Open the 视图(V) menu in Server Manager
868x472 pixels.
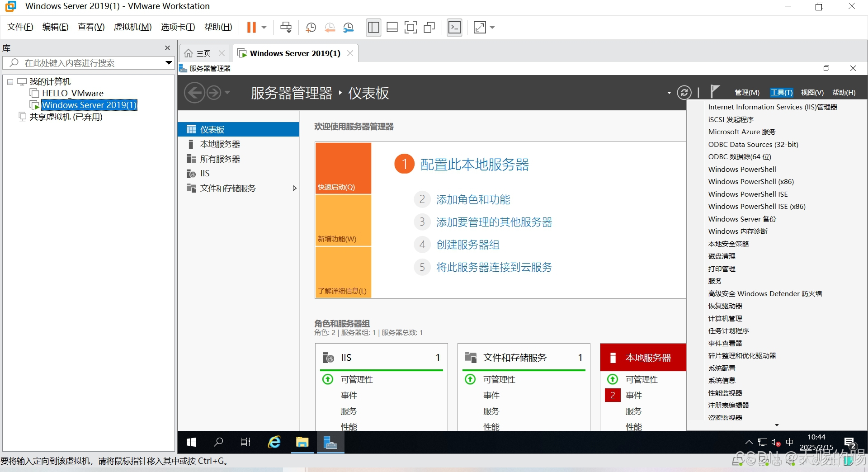812,93
